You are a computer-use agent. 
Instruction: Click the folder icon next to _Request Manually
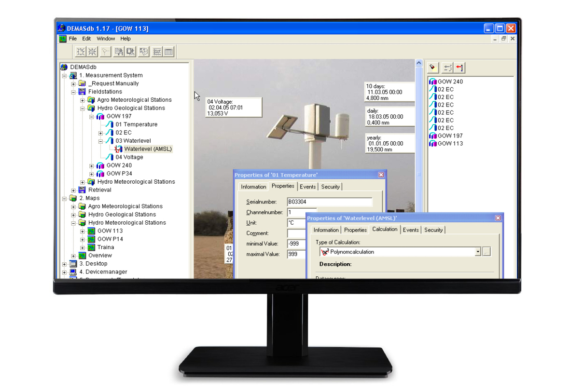coord(82,83)
